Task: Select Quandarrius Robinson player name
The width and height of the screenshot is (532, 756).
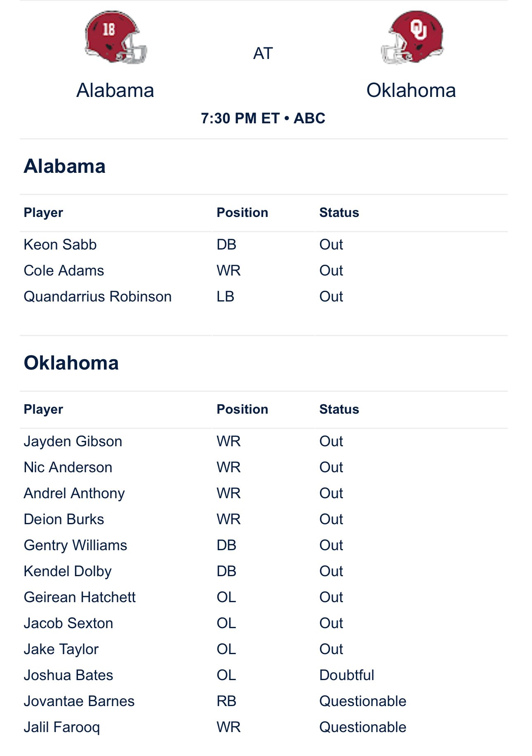Action: [x=98, y=297]
